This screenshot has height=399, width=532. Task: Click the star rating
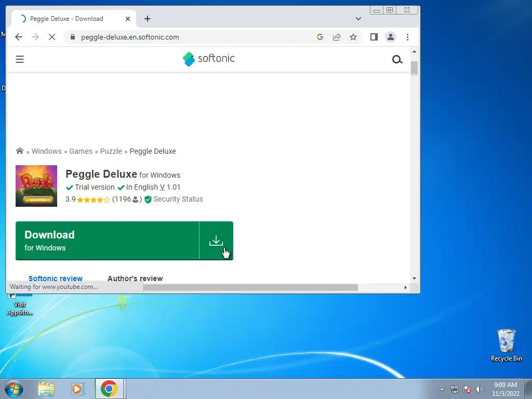94,199
